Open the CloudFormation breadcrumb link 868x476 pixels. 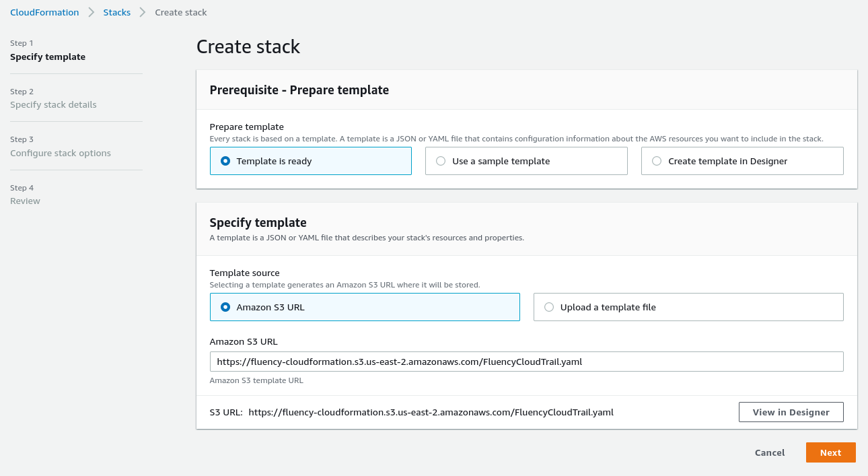point(44,12)
